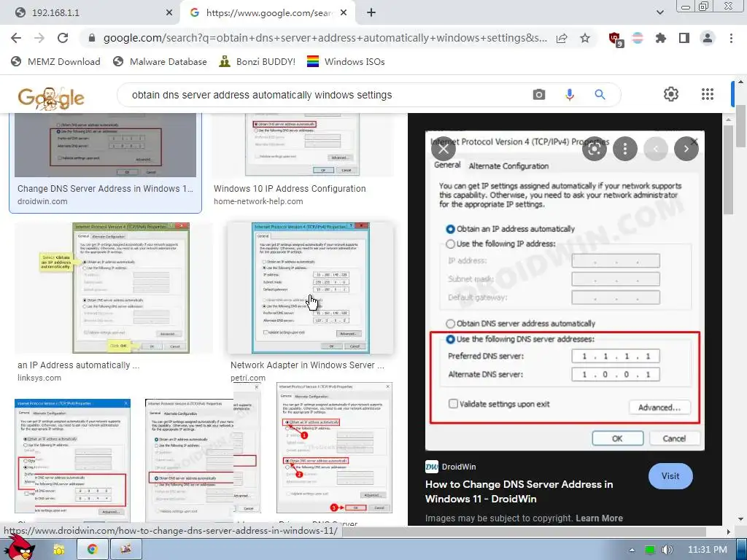Open the MEMZ Download bookmark

[55, 61]
